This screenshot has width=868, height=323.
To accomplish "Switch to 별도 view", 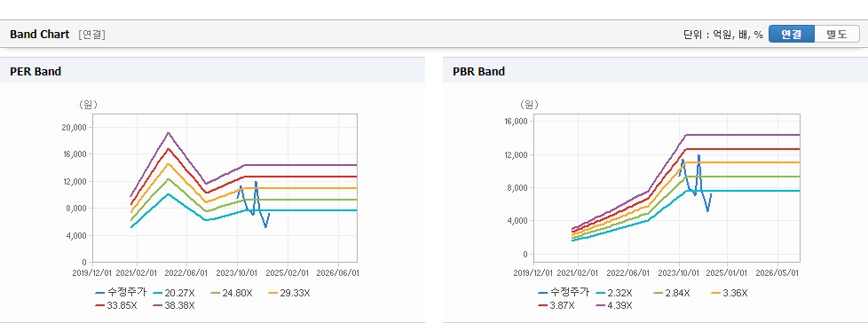I will 836,35.
